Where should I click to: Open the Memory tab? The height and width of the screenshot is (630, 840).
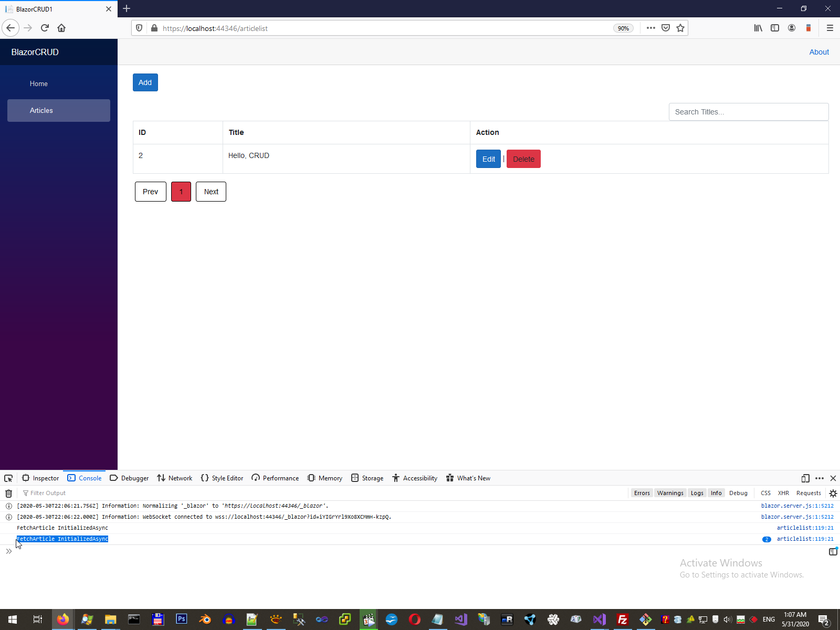click(324, 478)
